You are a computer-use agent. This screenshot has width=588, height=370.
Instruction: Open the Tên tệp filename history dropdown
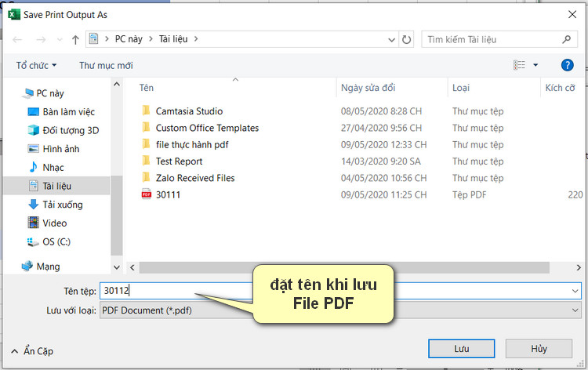[x=576, y=291]
